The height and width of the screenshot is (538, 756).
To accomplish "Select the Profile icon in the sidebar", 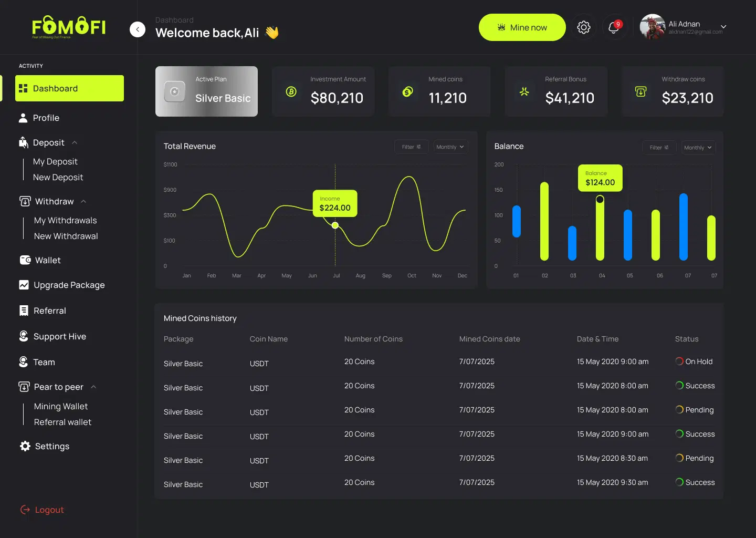I will [24, 118].
